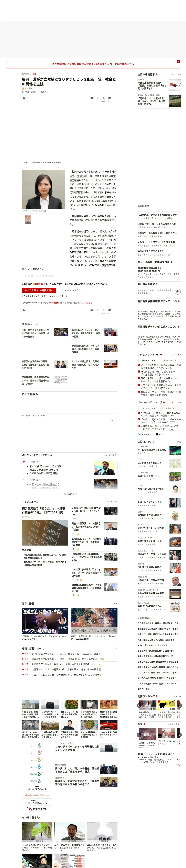Click the ad info triangle icon in recommendations
The width and height of the screenshot is (186, 868).
(x=112, y=421)
